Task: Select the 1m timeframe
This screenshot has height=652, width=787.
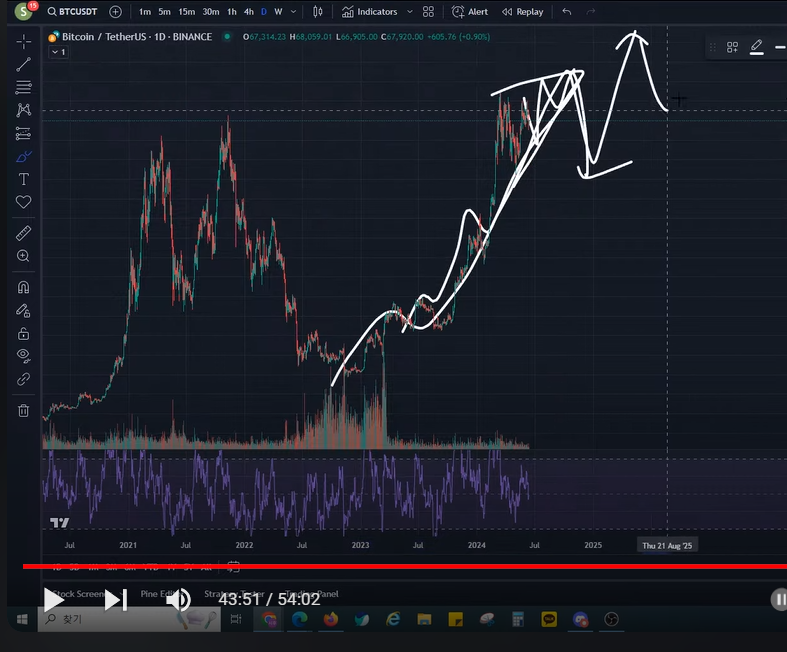Action: coord(145,12)
